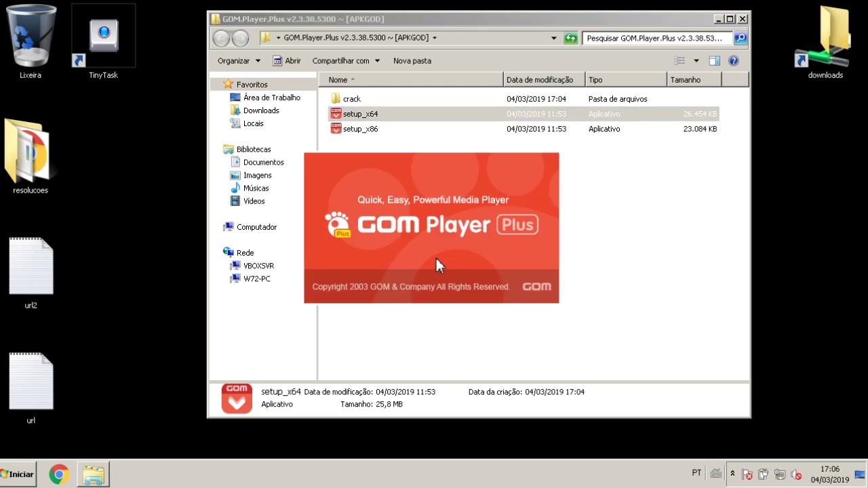Viewport: 868px width, 488px height.
Task: Click the on-screen keyboard tray icon
Action: 715,474
